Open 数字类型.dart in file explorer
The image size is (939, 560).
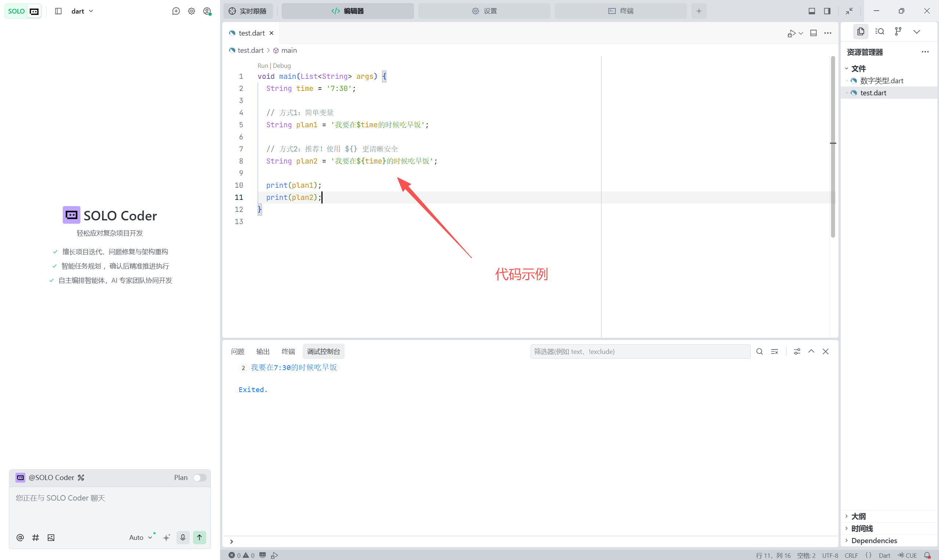click(881, 80)
